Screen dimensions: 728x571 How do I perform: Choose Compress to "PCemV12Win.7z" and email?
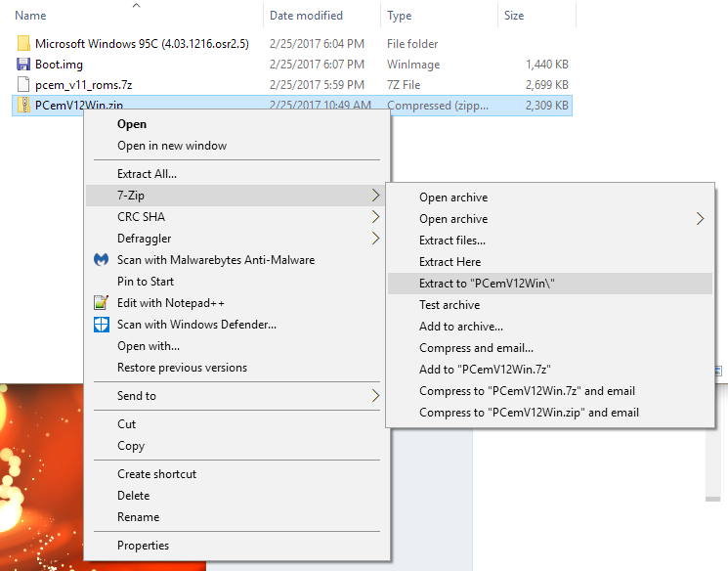pyautogui.click(x=550, y=391)
